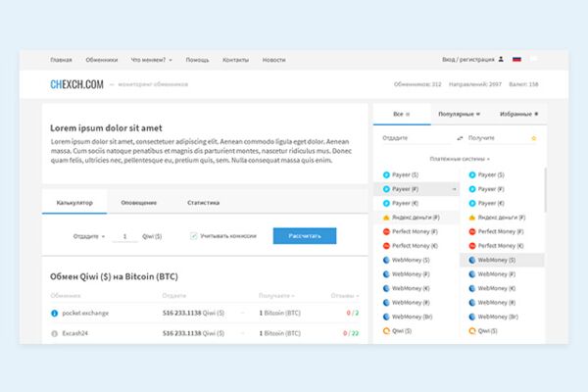This screenshot has height=392, width=588.
Task: Open the Контакты menu item
Action: click(235, 60)
